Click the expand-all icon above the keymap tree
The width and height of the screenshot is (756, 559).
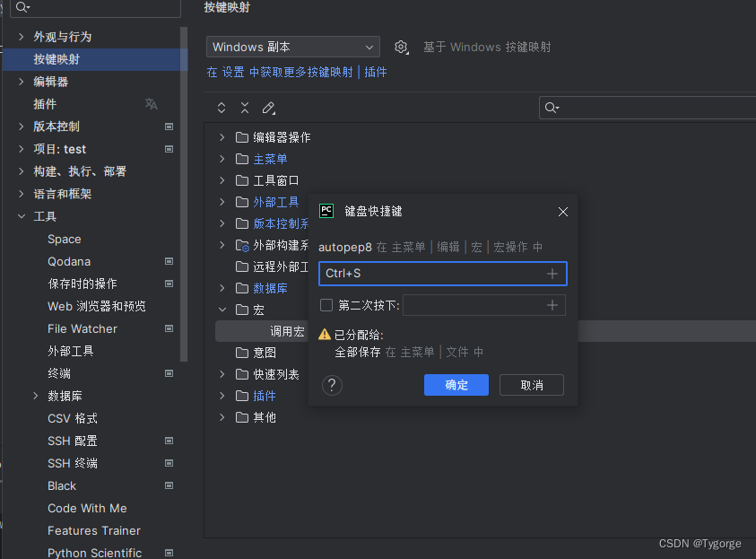tap(221, 108)
